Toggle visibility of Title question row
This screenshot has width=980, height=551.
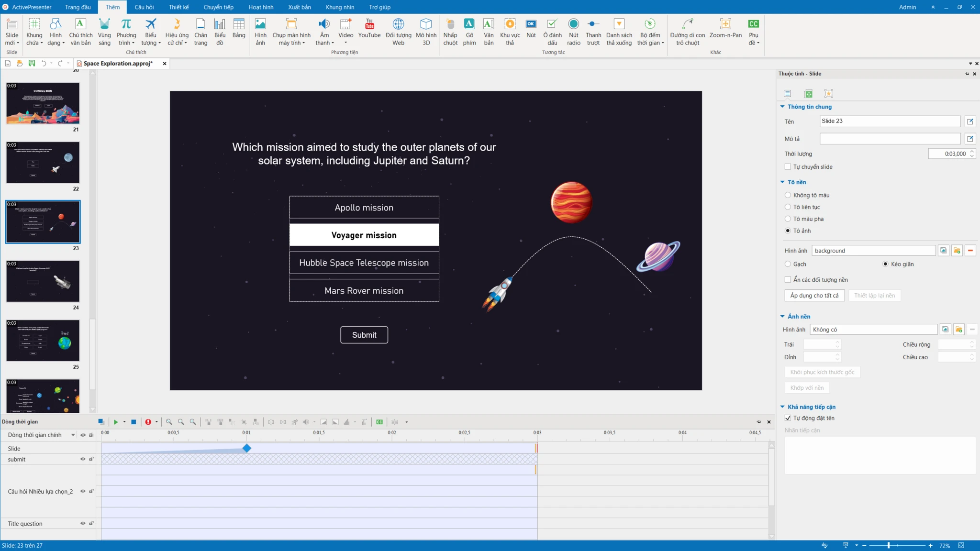(x=83, y=523)
